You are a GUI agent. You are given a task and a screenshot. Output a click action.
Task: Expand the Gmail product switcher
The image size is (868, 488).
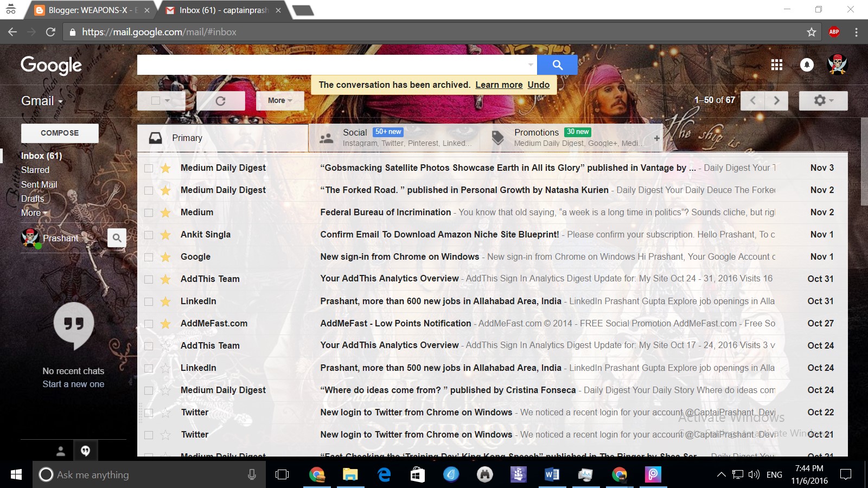(x=42, y=101)
